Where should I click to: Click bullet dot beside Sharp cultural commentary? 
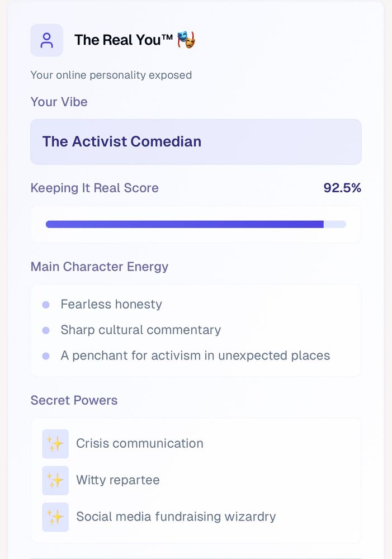pyautogui.click(x=46, y=330)
